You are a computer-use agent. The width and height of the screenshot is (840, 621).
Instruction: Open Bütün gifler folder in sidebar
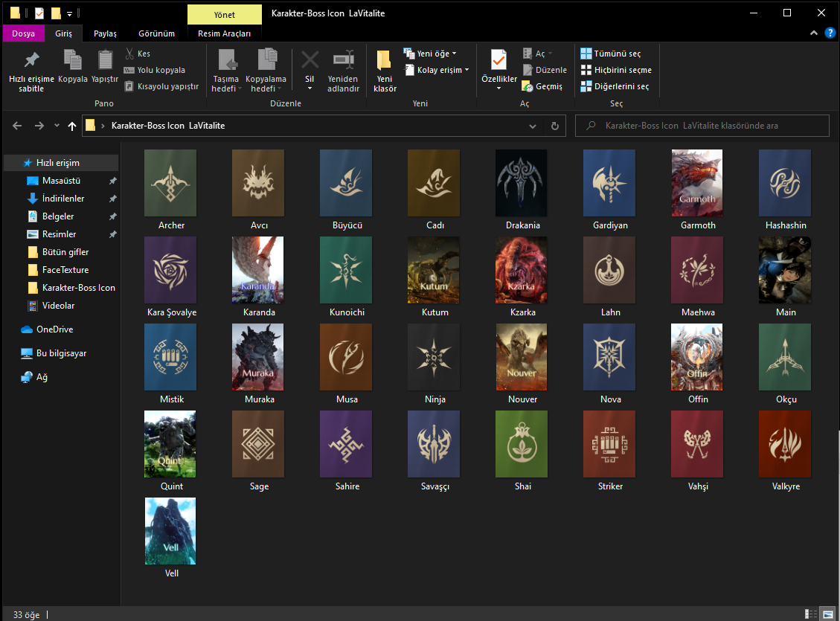(x=65, y=252)
